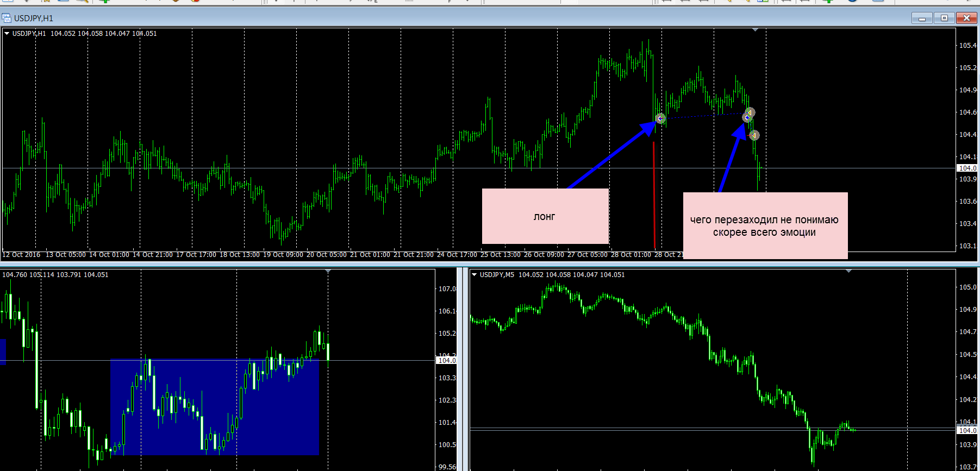This screenshot has width=980, height=471.
Task: Click the 18 Oct 13:00 time label
Action: pos(240,254)
